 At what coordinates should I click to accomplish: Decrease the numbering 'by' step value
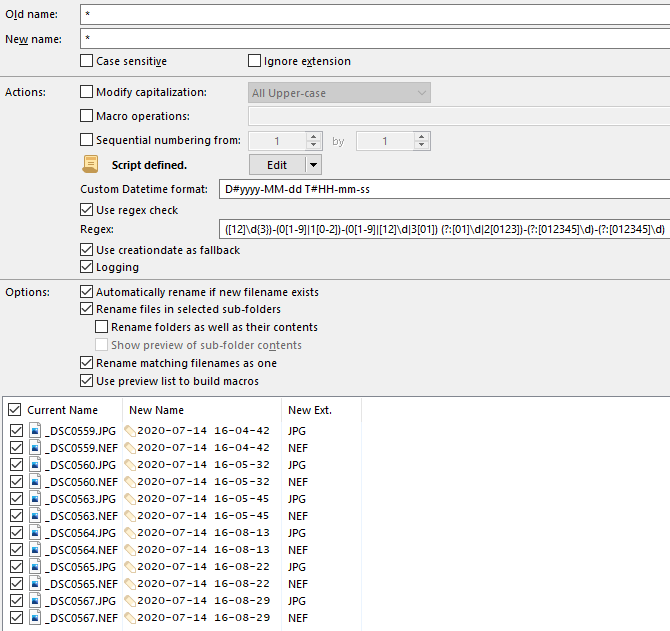(x=422, y=145)
